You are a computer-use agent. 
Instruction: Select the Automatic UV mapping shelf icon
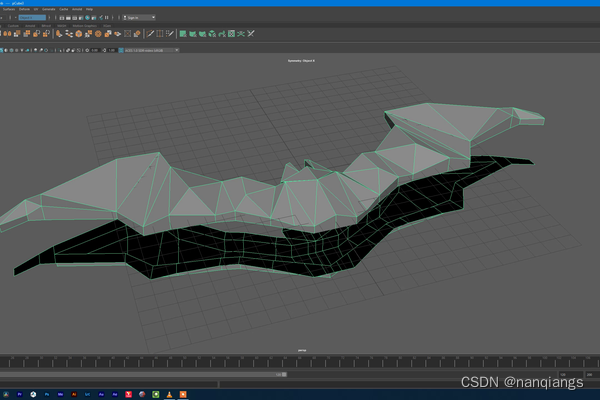(x=212, y=34)
